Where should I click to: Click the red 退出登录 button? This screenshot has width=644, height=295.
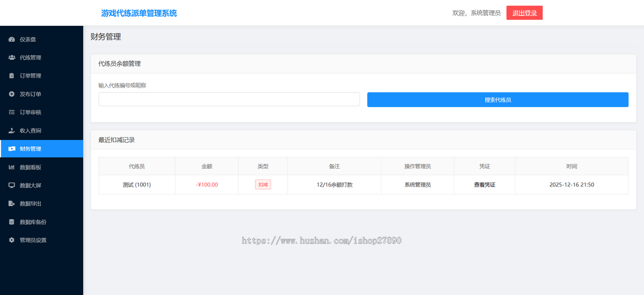524,13
